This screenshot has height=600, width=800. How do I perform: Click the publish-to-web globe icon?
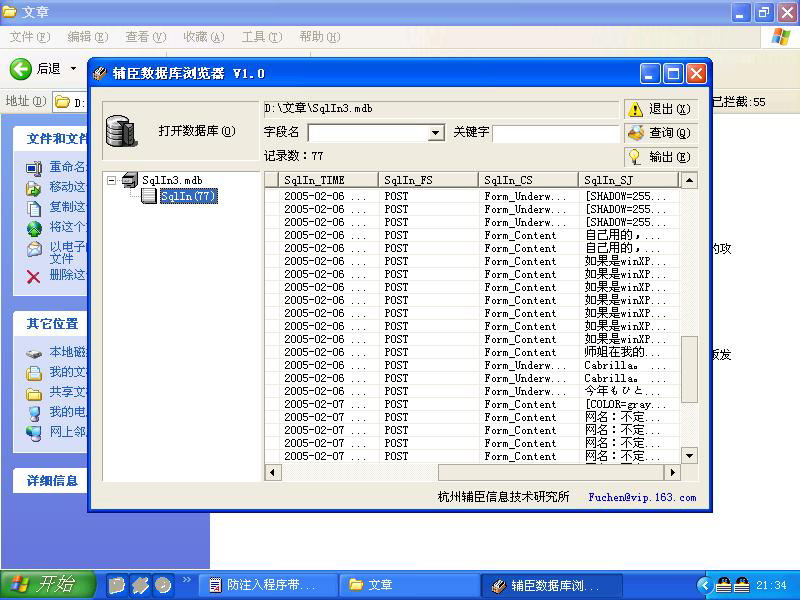(x=34, y=228)
